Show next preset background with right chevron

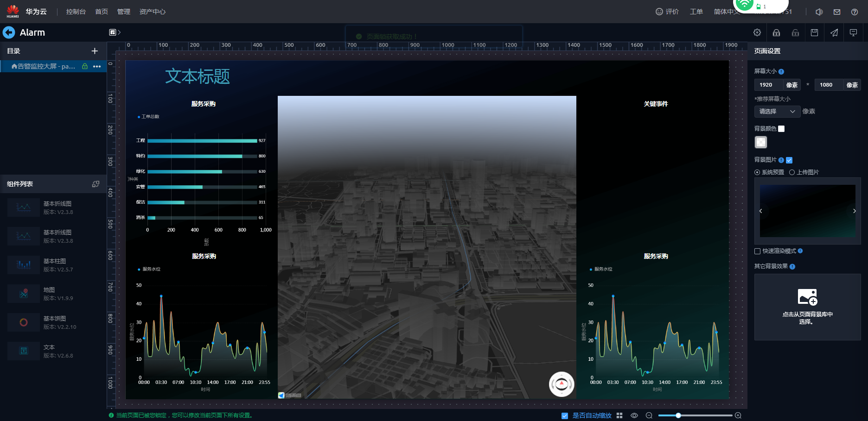coord(855,211)
